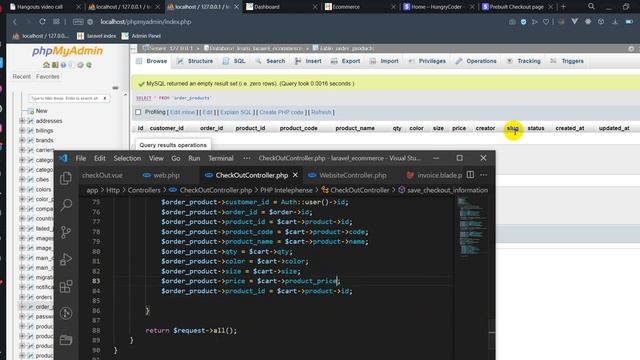Screen dimensions: 640x360
Task: Click browser bookmark heart icon
Action: click(x=546, y=22)
